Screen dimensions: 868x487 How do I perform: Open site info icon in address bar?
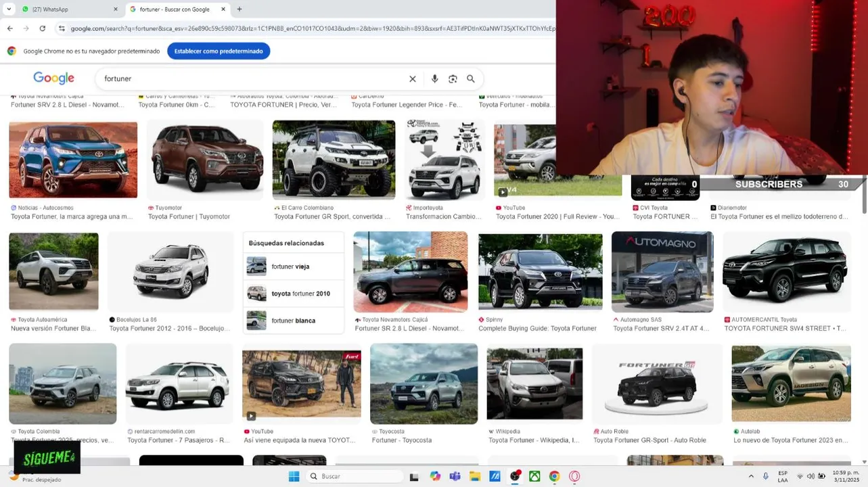pyautogui.click(x=62, y=28)
